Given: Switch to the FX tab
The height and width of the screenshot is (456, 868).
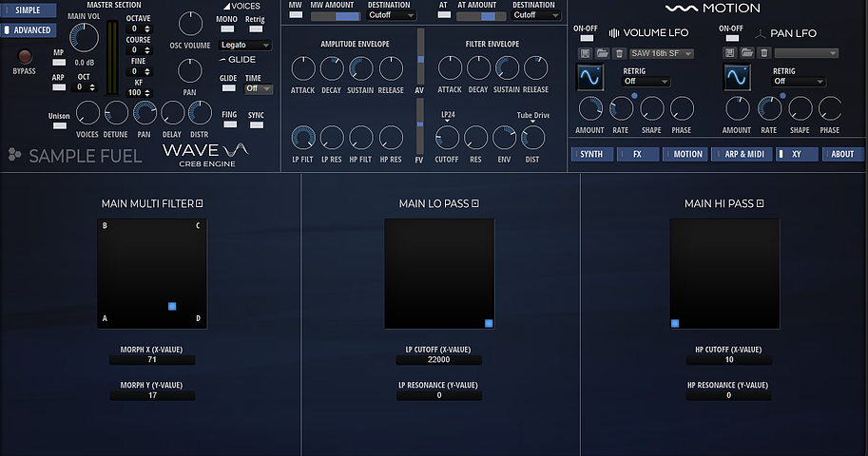Looking at the screenshot, I should [x=638, y=155].
